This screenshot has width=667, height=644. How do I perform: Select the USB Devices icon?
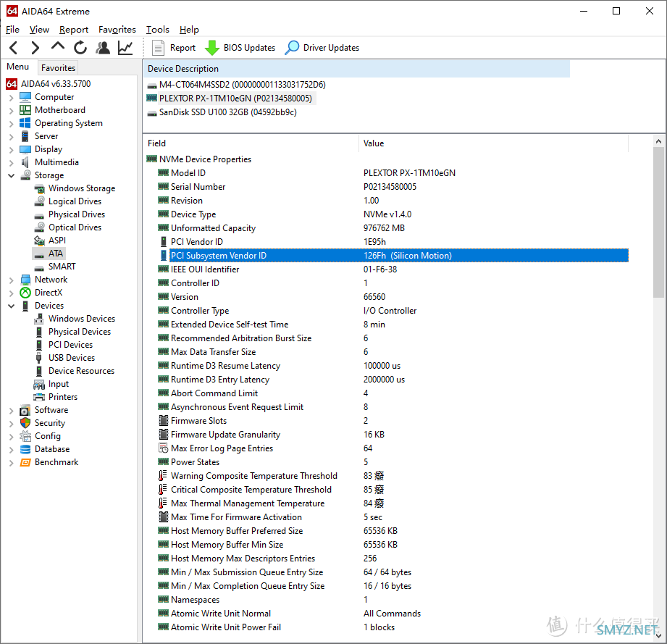pyautogui.click(x=39, y=358)
